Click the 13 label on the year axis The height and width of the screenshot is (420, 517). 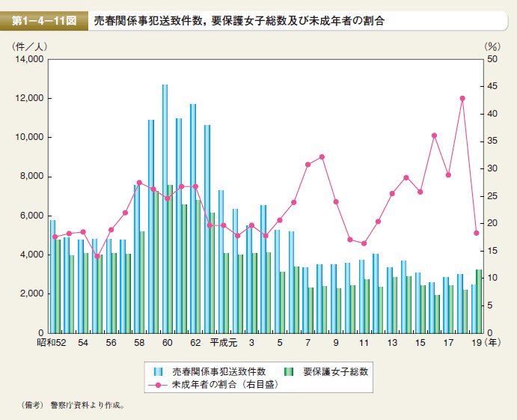point(392,343)
